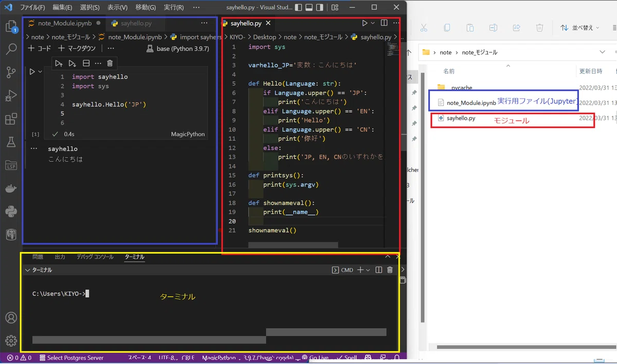
Task: Open more cell actions ellipsis in cell toolbar
Action: click(98, 63)
